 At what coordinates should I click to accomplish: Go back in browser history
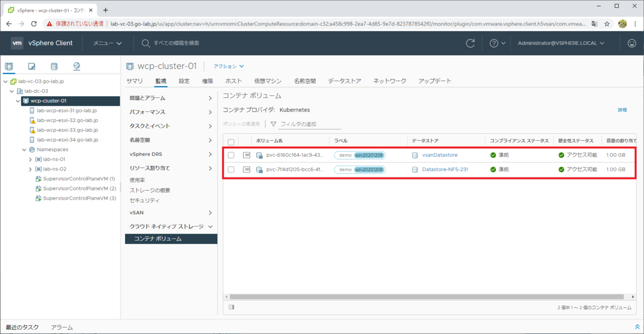pos(9,24)
